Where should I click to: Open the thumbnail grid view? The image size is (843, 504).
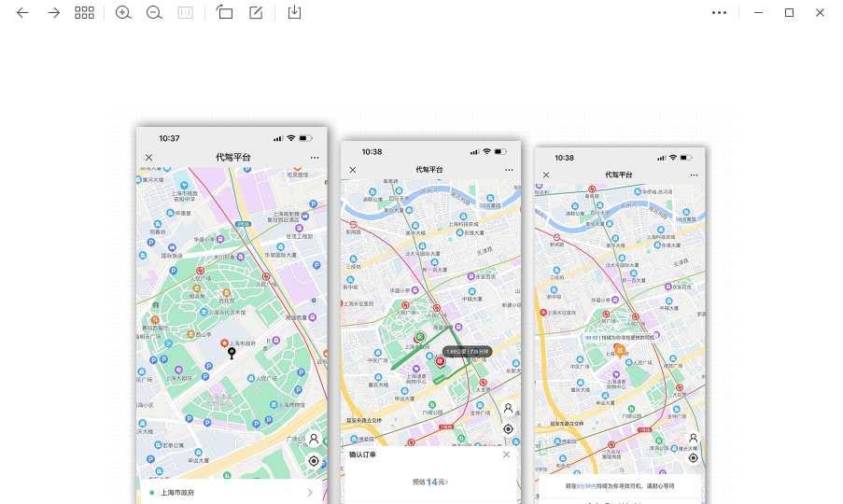point(84,13)
